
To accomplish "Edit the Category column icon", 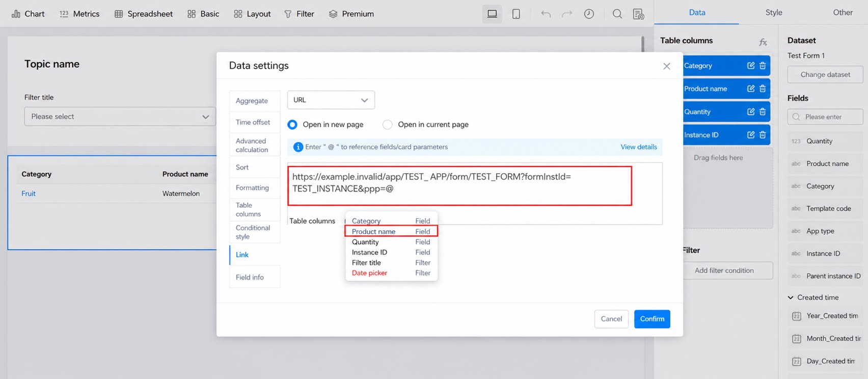I will (751, 66).
